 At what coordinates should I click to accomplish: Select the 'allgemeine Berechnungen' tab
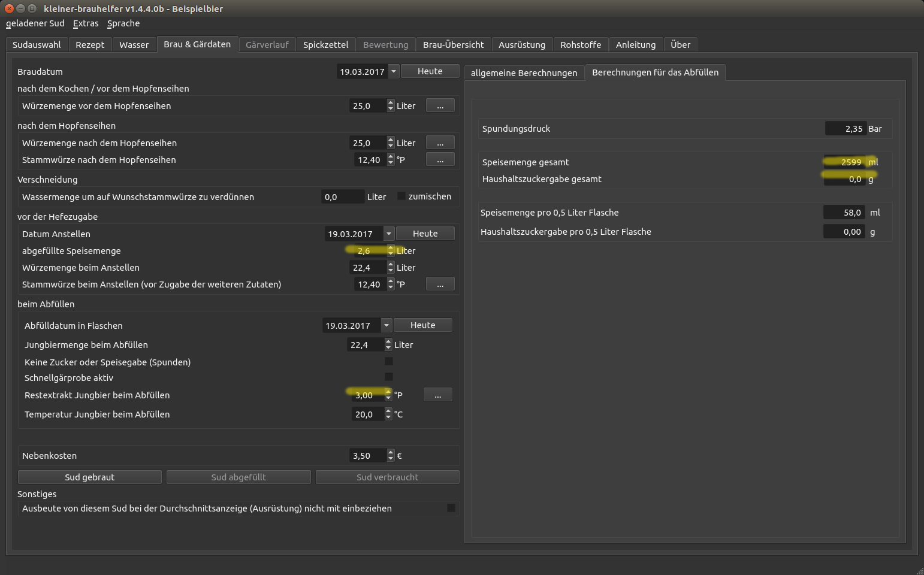[524, 73]
